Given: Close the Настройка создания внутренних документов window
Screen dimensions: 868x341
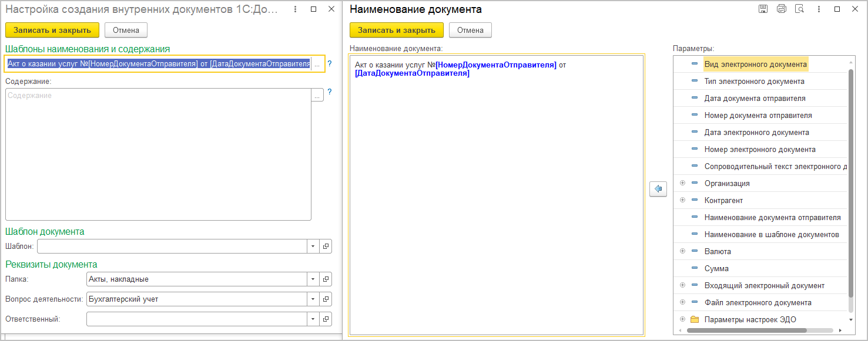Looking at the screenshot, I should [x=331, y=9].
